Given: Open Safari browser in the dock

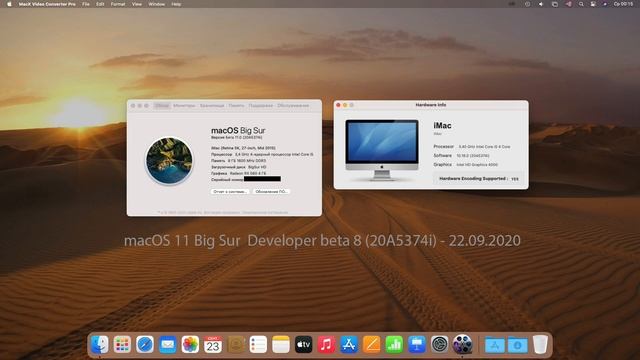Looking at the screenshot, I should pos(145,344).
